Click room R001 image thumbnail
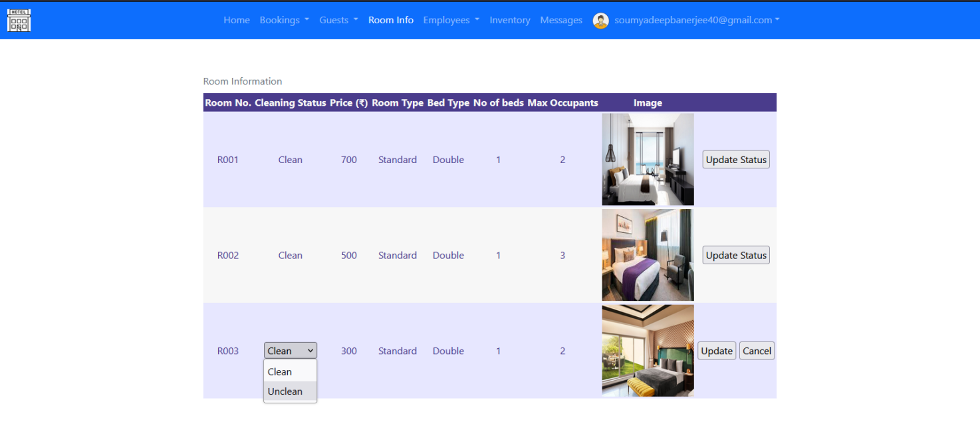The height and width of the screenshot is (426, 980). pos(648,159)
